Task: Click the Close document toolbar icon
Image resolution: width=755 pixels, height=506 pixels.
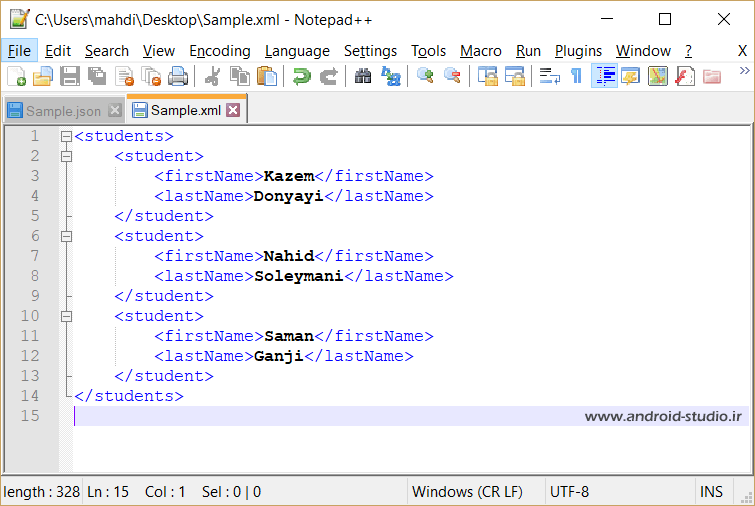Action: pyautogui.click(x=125, y=77)
